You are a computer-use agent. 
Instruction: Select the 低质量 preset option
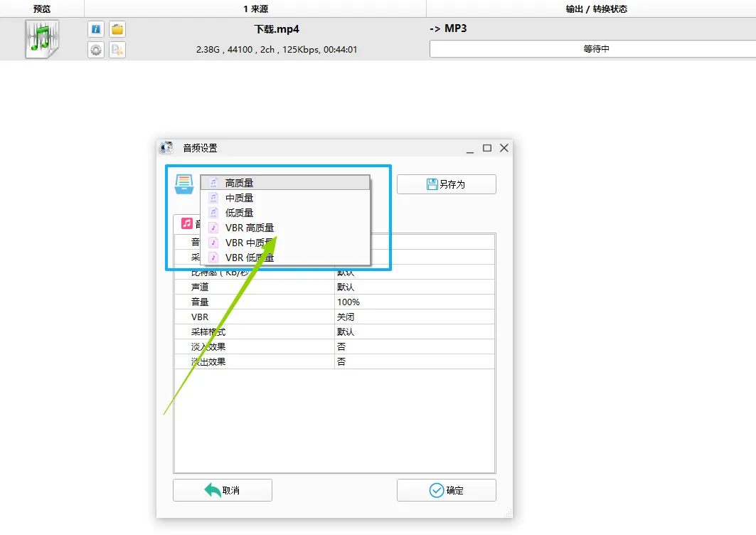click(x=285, y=213)
